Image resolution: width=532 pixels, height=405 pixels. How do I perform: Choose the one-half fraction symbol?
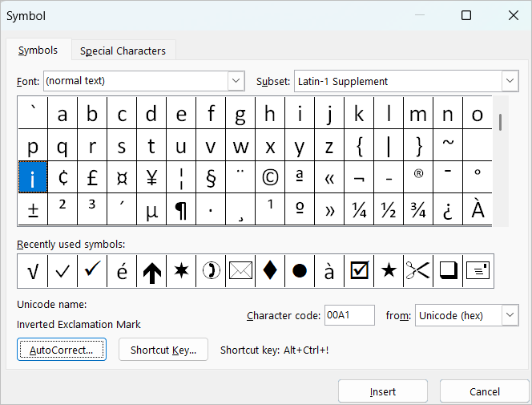point(389,210)
